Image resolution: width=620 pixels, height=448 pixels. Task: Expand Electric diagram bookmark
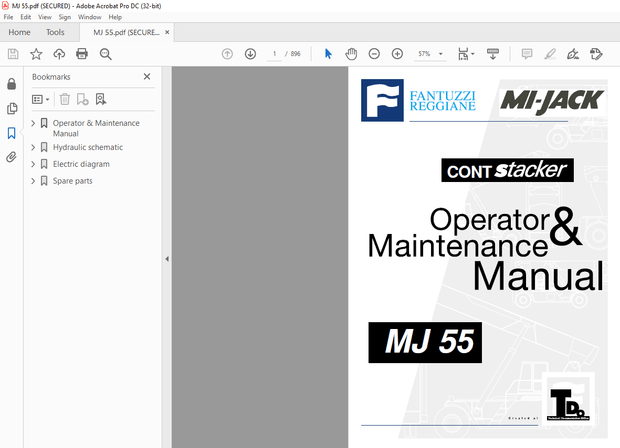(33, 164)
